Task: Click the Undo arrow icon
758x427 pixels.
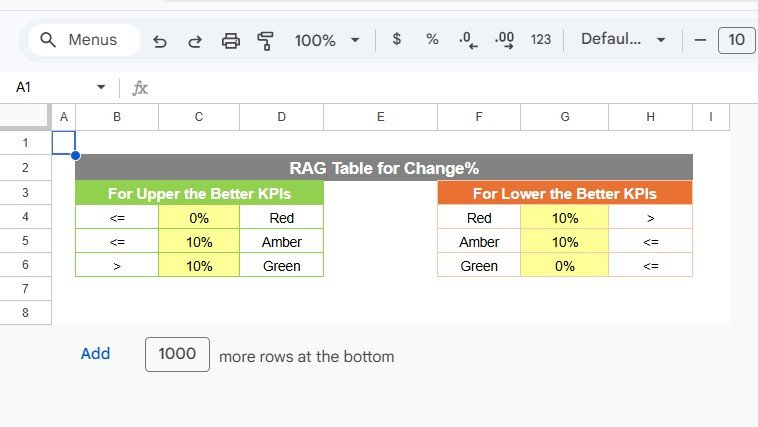Action: click(x=159, y=41)
